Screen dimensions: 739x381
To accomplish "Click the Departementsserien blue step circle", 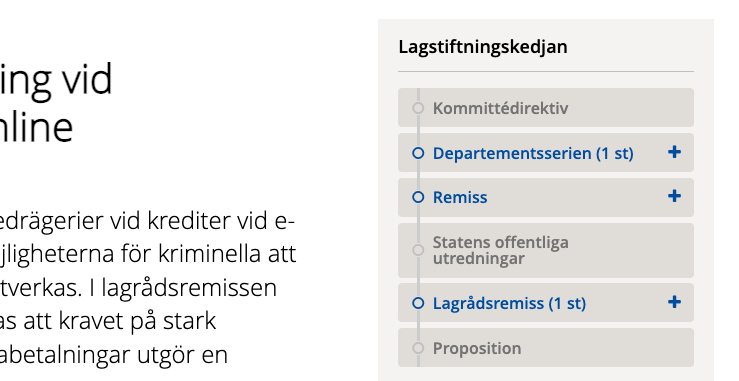I will 418,153.
